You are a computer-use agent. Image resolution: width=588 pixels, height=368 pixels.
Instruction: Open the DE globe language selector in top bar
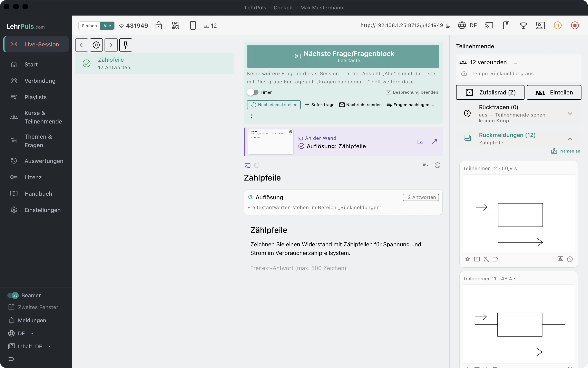point(467,25)
